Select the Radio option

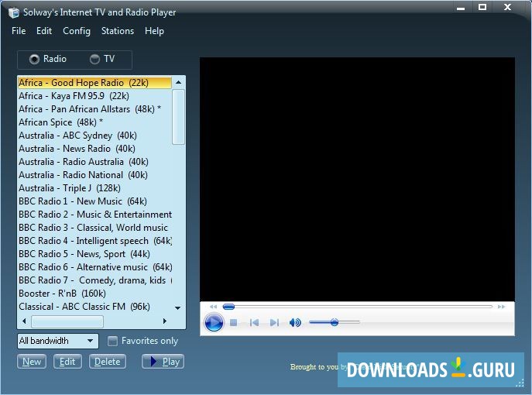(34, 60)
